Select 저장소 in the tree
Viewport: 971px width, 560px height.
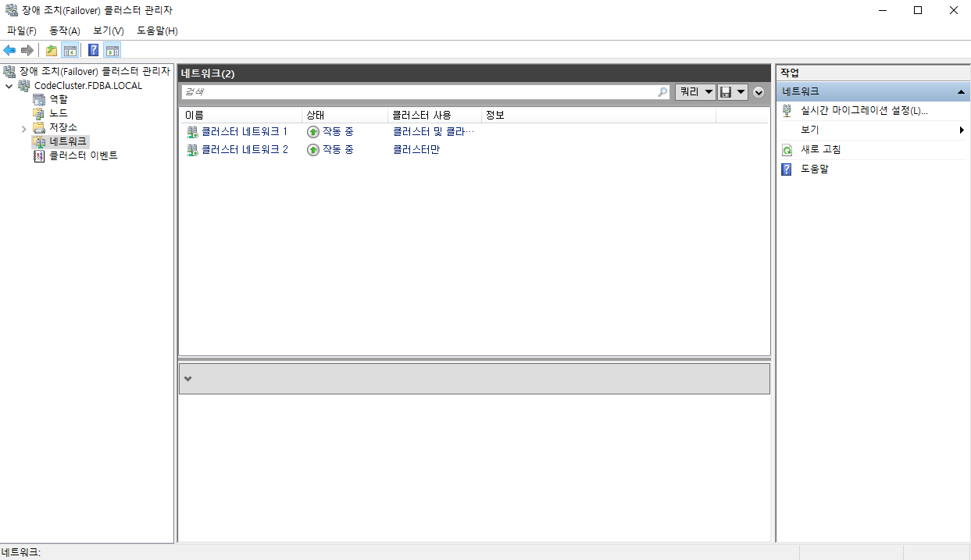pyautogui.click(x=63, y=127)
